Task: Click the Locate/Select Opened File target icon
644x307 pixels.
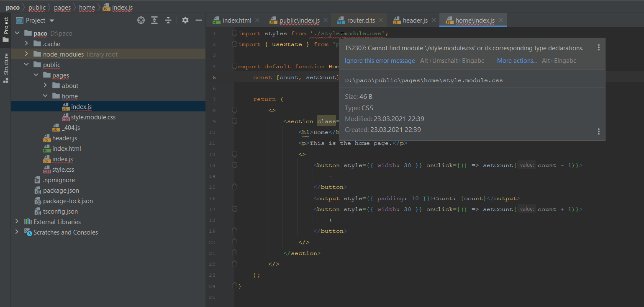Action: (141, 20)
